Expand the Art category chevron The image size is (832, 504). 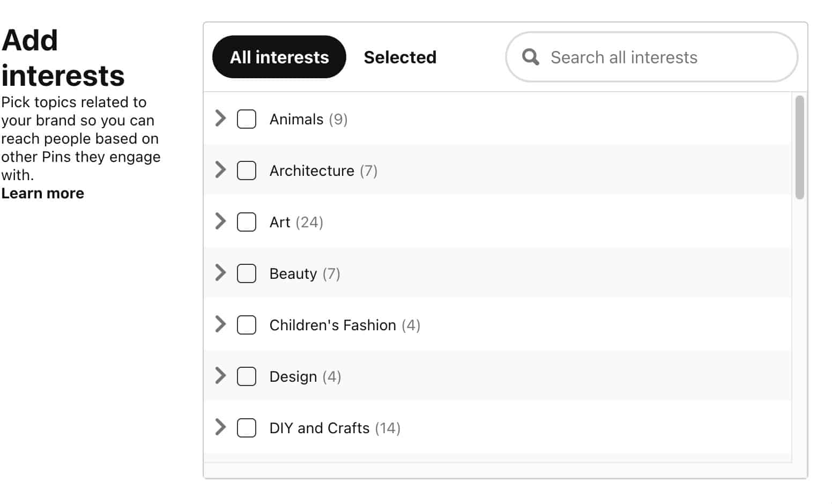coord(220,222)
